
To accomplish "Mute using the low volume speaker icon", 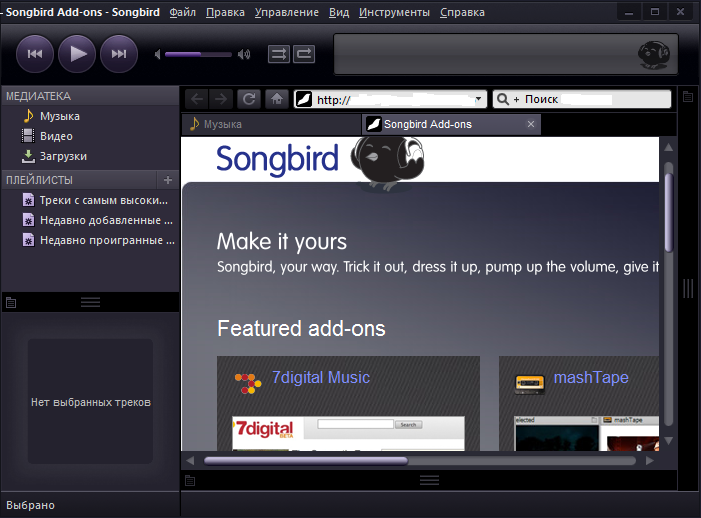I will click(157, 55).
